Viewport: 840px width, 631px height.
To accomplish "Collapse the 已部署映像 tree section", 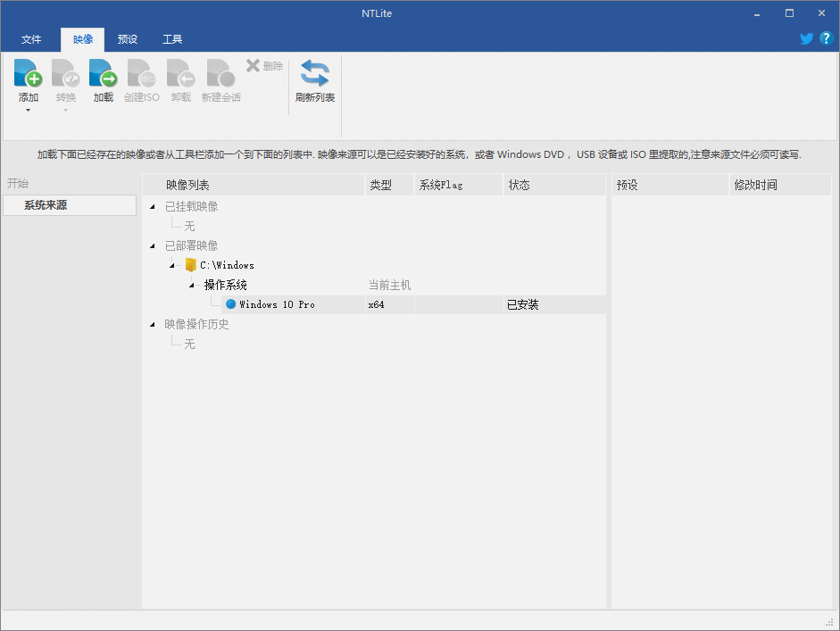I will point(152,245).
